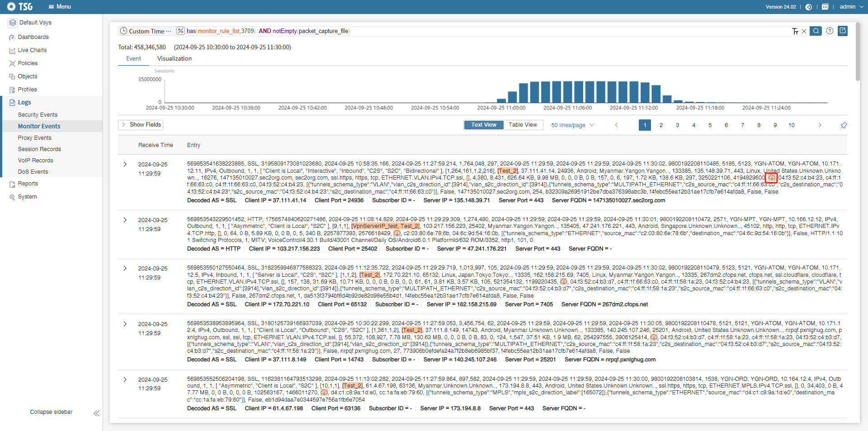Open packet capture icon in first entry
The width and height of the screenshot is (868, 431).
(771, 178)
